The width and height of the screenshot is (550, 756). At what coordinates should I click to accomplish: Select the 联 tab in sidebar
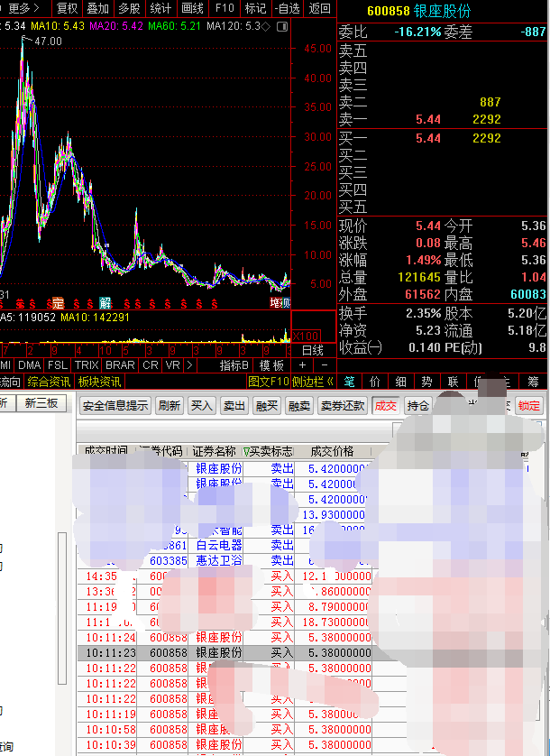pyautogui.click(x=453, y=382)
